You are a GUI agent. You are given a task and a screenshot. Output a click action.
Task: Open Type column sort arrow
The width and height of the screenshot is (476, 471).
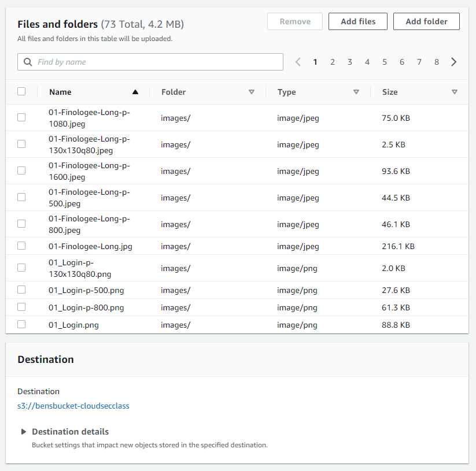pyautogui.click(x=356, y=92)
